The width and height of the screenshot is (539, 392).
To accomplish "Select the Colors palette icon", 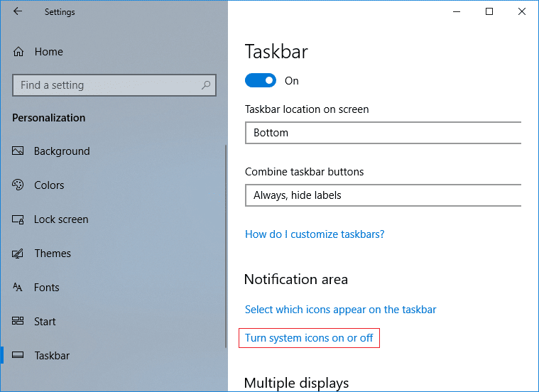I will click(18, 185).
